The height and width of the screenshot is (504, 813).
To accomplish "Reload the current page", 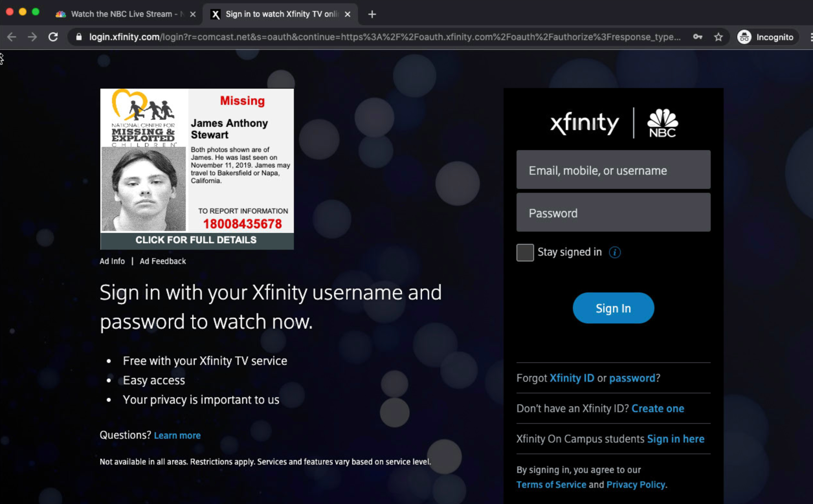I will (x=53, y=37).
